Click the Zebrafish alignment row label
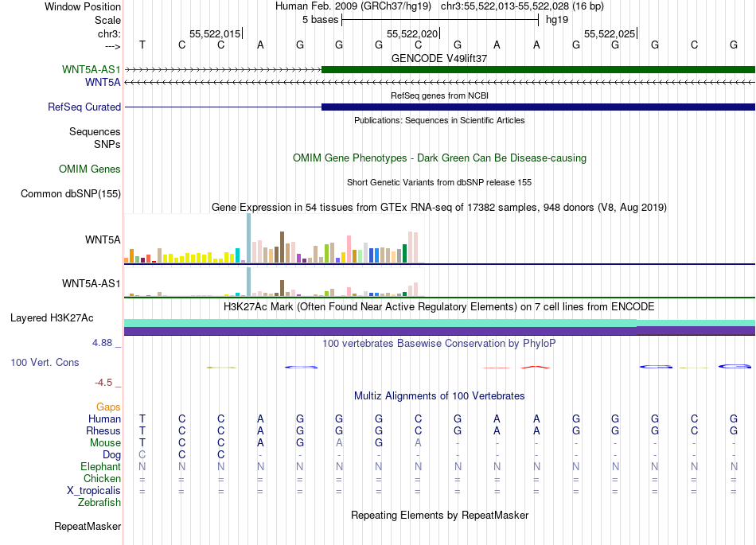Image resolution: width=756 pixels, height=545 pixels. point(99,503)
